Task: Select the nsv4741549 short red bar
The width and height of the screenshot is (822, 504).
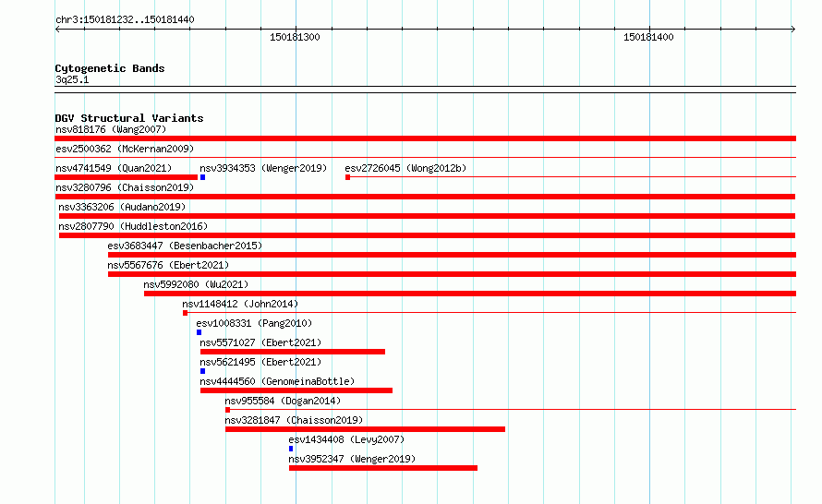Action: pos(126,177)
